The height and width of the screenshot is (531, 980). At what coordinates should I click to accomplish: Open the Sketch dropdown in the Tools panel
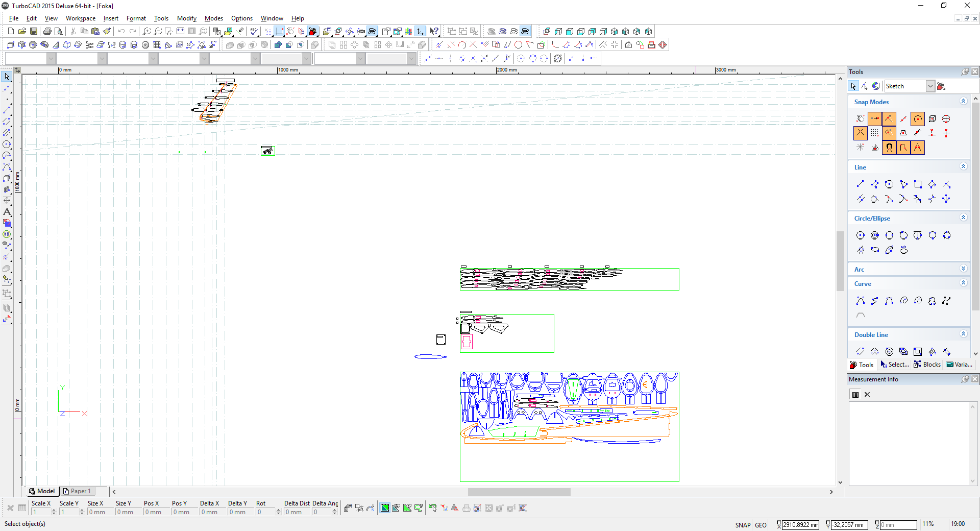tap(930, 86)
